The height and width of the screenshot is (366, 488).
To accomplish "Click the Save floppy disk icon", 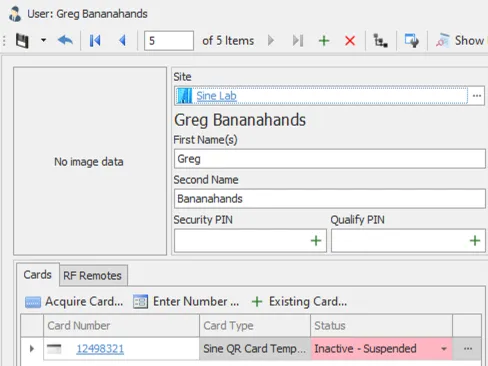I will [x=22, y=41].
